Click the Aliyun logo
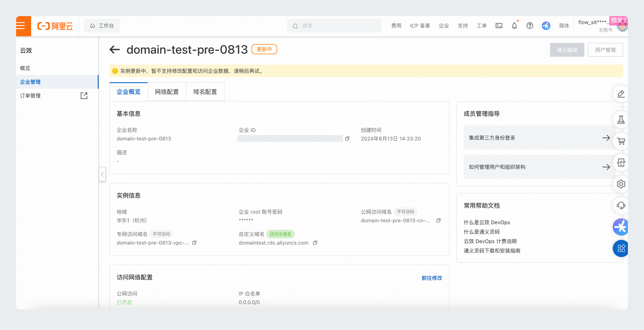Image resolution: width=644 pixels, height=330 pixels. pos(55,26)
